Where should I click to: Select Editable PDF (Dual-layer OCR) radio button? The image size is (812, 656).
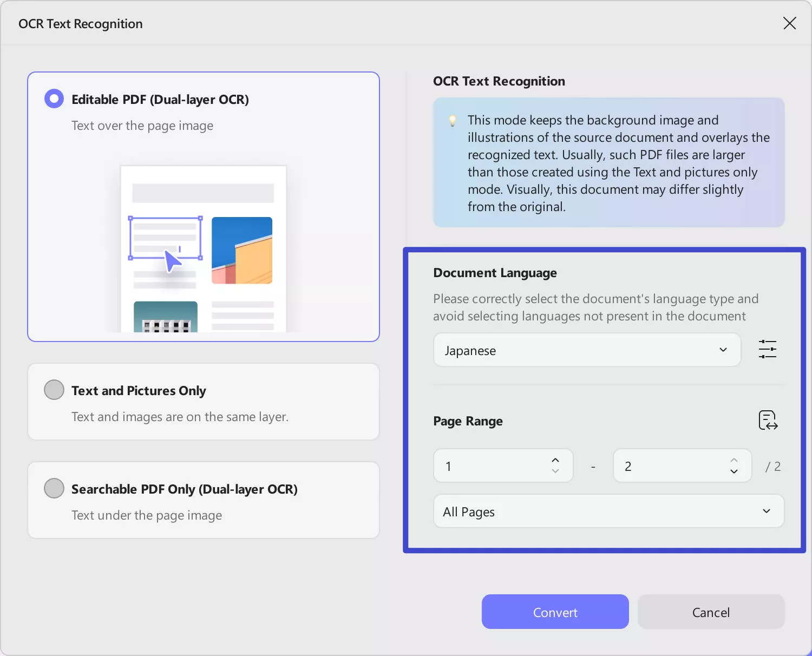tap(54, 99)
